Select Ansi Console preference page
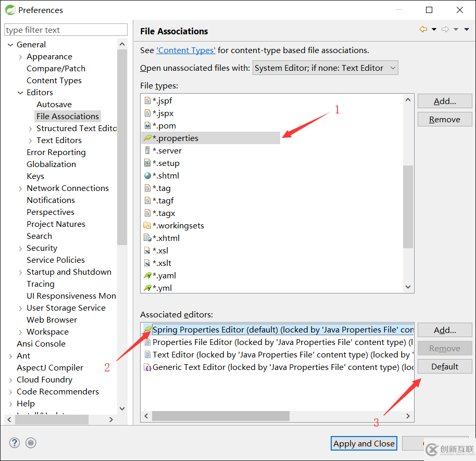This screenshot has width=476, height=461. point(41,343)
